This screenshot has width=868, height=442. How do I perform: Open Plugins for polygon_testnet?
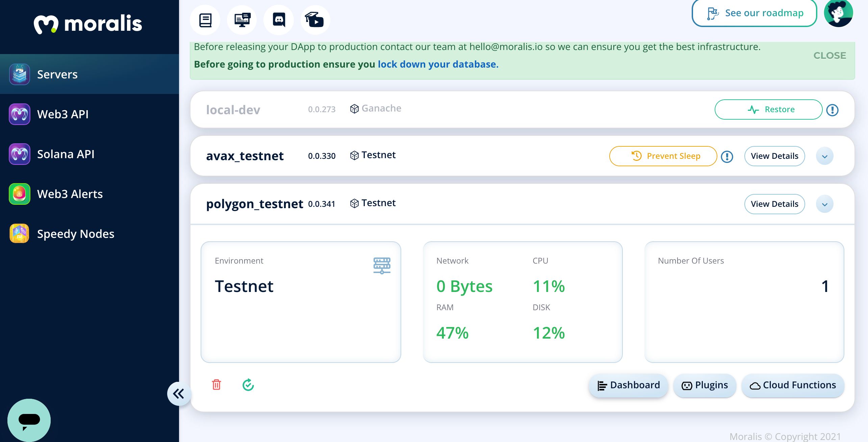705,385
